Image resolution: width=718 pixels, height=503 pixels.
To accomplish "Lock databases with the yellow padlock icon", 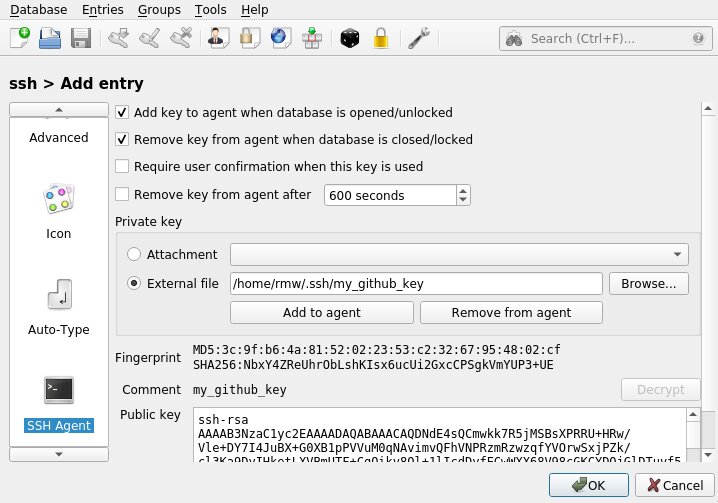I will 381,38.
